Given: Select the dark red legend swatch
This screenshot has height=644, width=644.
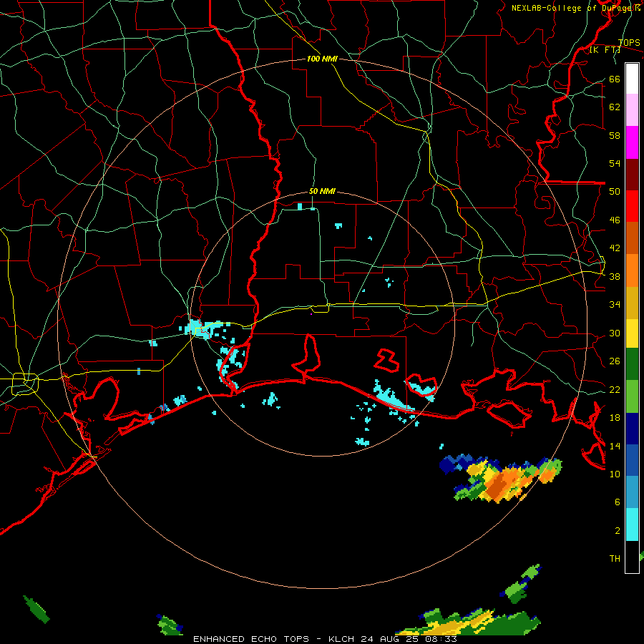Looking at the screenshot, I should (632, 175).
